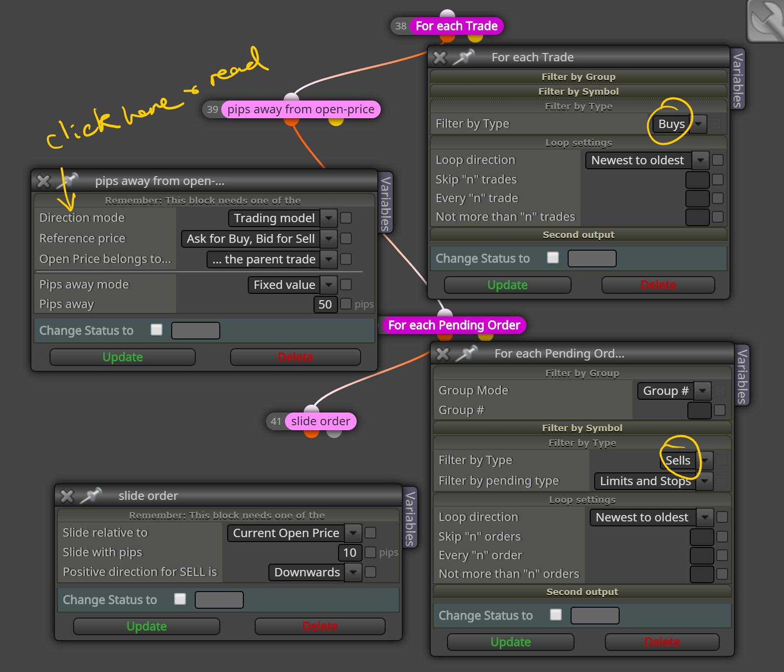Toggle checkbox beside Pips away value
Viewport: 784px width, 672px height.
click(346, 304)
